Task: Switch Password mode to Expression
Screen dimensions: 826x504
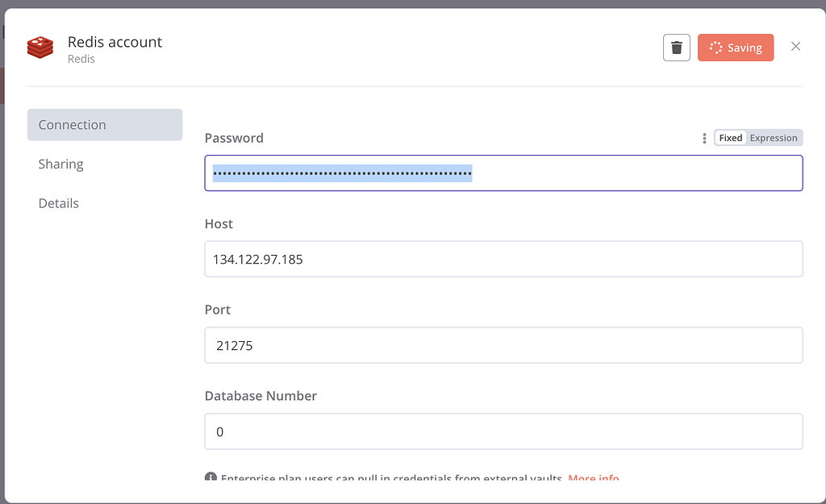Action: point(774,138)
